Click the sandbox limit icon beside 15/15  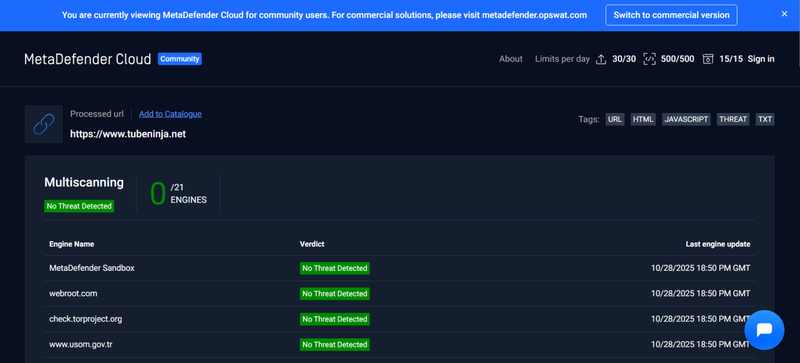point(707,59)
